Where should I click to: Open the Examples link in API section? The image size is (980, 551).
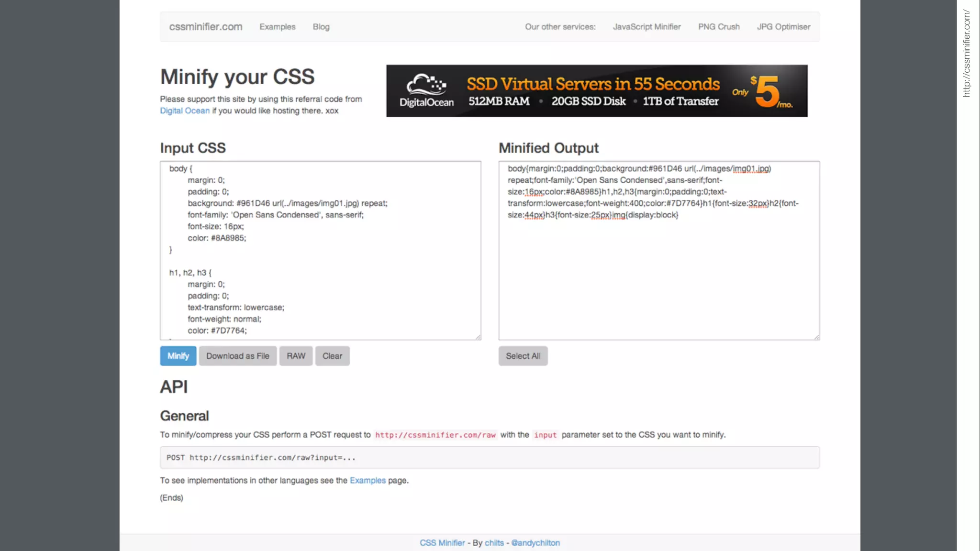click(x=367, y=480)
